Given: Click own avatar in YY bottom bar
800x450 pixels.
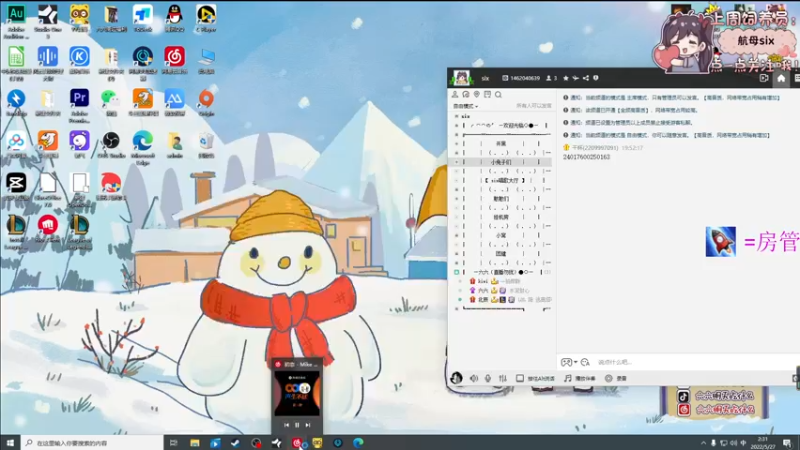Looking at the screenshot, I should click(x=456, y=378).
